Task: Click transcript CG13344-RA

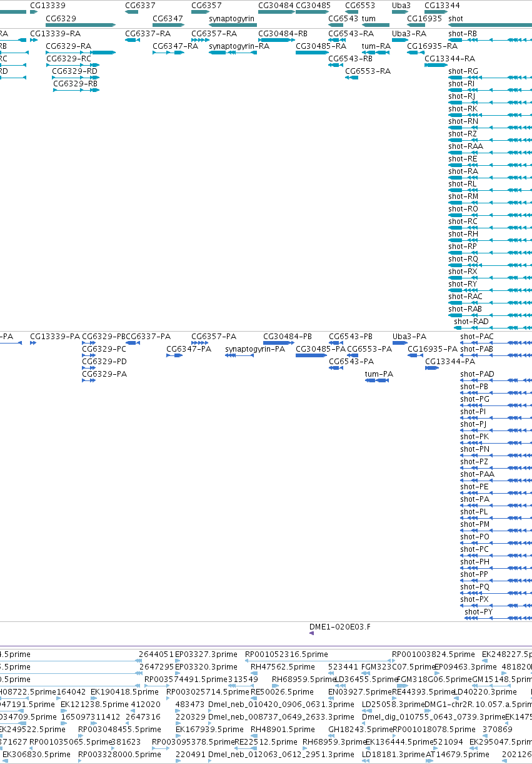Action: [x=450, y=59]
